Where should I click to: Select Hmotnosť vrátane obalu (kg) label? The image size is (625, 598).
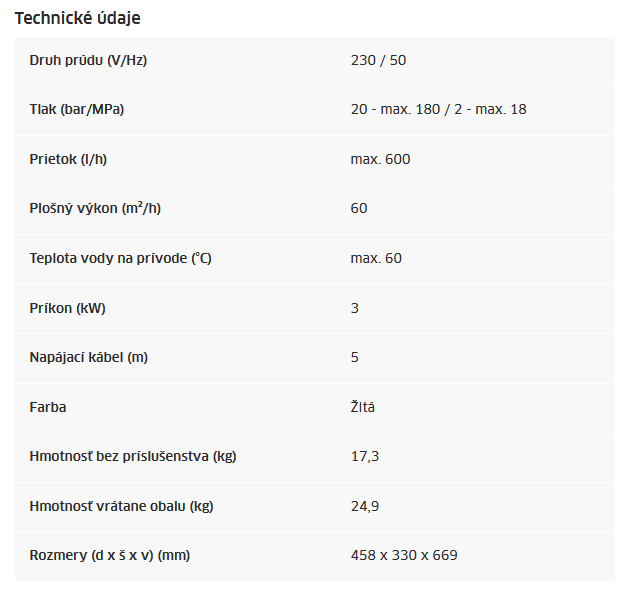(121, 506)
